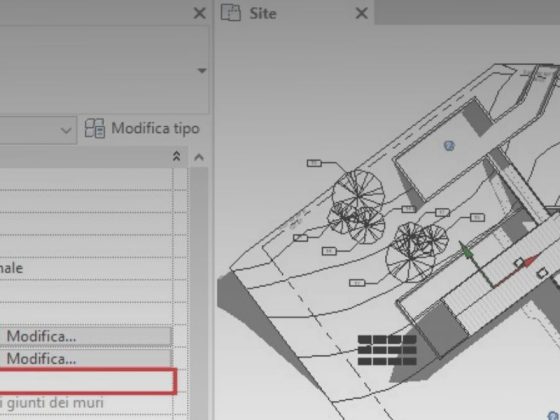Close the Properties panel
The height and width of the screenshot is (420, 560).
click(x=199, y=14)
